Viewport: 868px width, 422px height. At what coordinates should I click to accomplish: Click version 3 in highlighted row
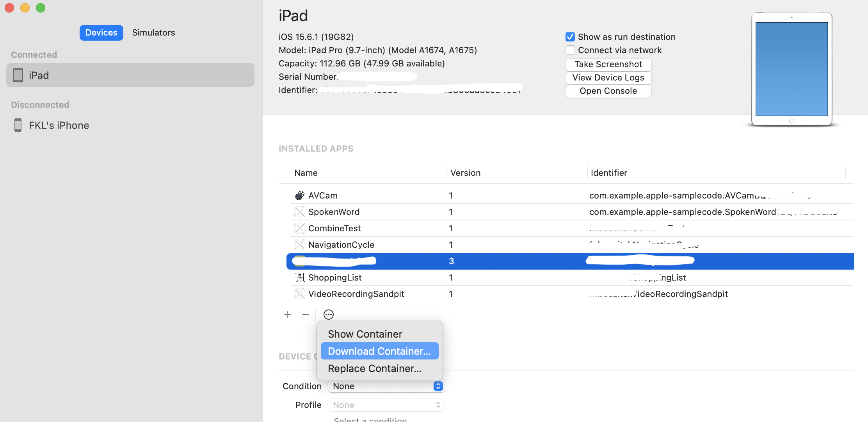[451, 261]
